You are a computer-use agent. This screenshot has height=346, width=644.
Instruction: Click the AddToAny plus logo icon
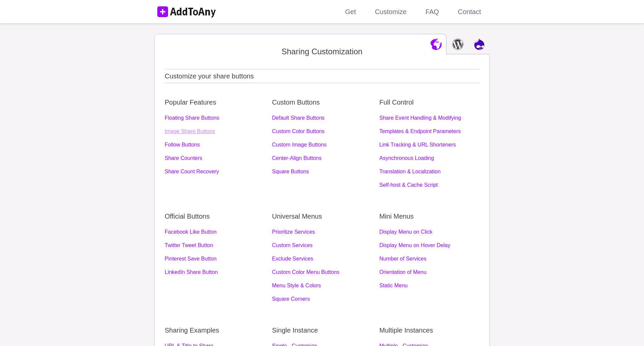[x=163, y=12]
